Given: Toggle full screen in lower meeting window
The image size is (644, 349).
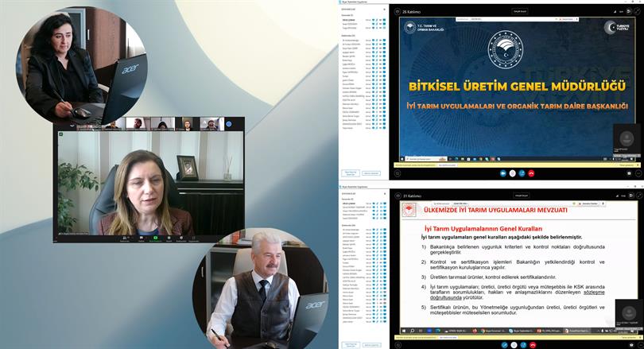Looking at the screenshot, I should point(639,196).
